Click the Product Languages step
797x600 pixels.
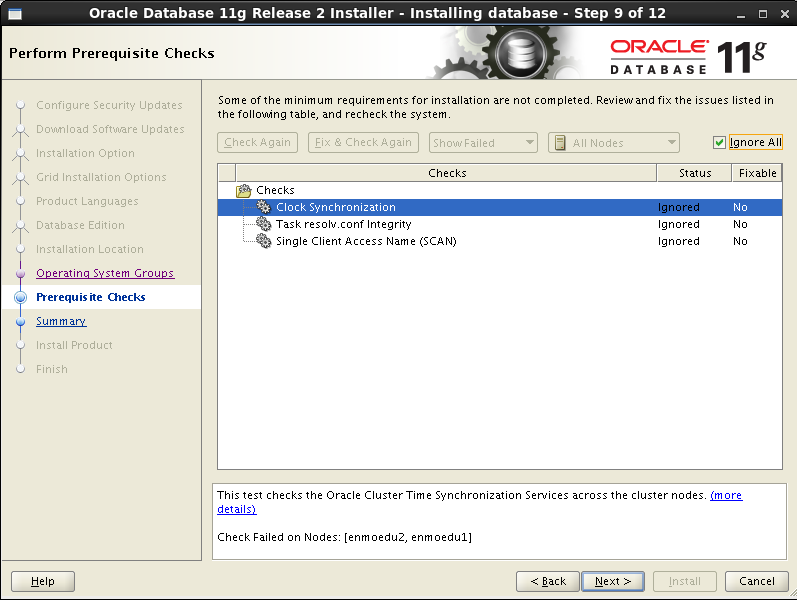click(x=87, y=201)
